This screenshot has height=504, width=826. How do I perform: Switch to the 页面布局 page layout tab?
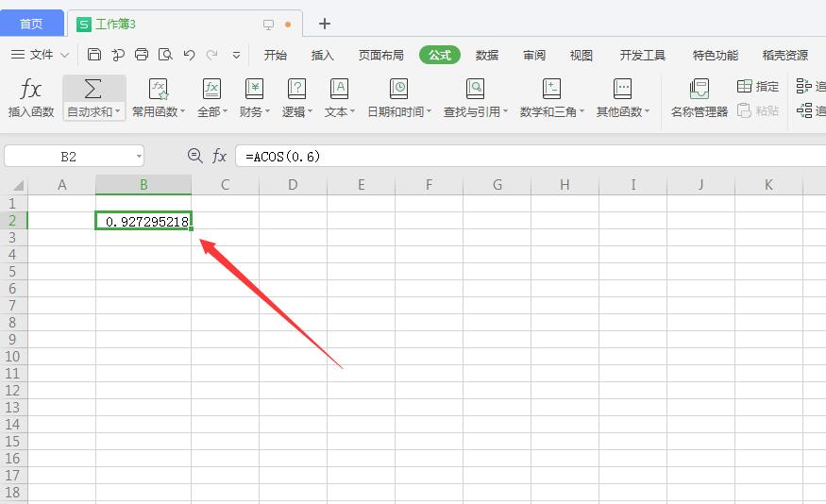point(380,55)
